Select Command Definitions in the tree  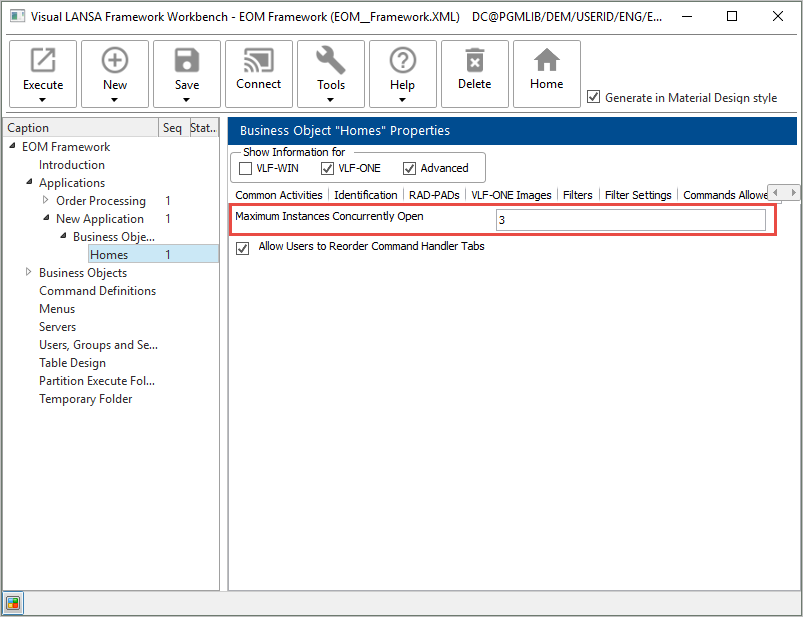97,291
